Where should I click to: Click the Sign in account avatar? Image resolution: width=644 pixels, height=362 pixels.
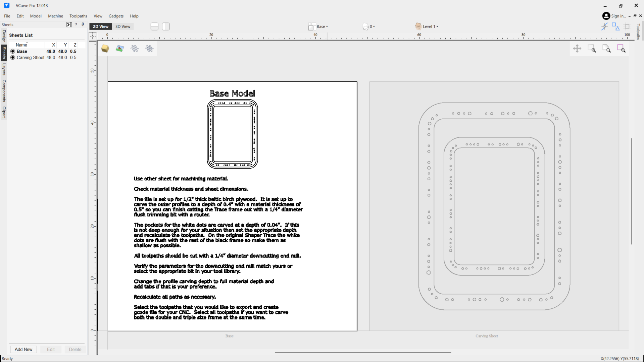[606, 16]
